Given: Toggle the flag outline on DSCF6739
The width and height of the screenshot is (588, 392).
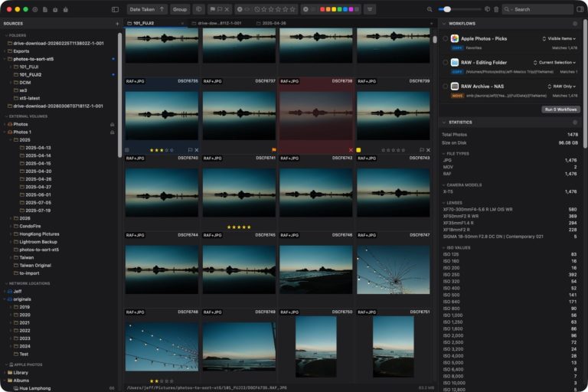Looking at the screenshot, I should (x=422, y=149).
